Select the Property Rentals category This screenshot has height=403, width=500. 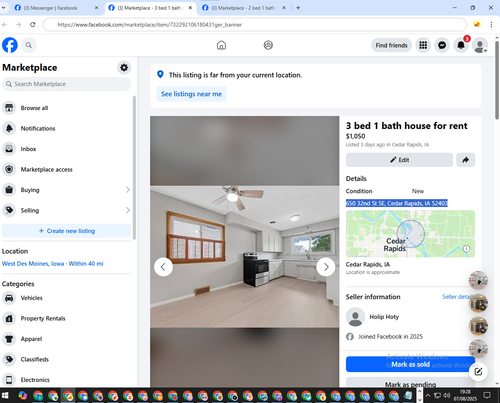pos(67,318)
